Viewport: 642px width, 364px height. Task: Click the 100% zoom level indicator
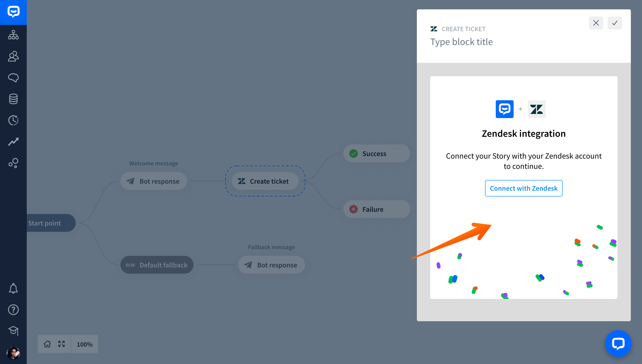(84, 344)
